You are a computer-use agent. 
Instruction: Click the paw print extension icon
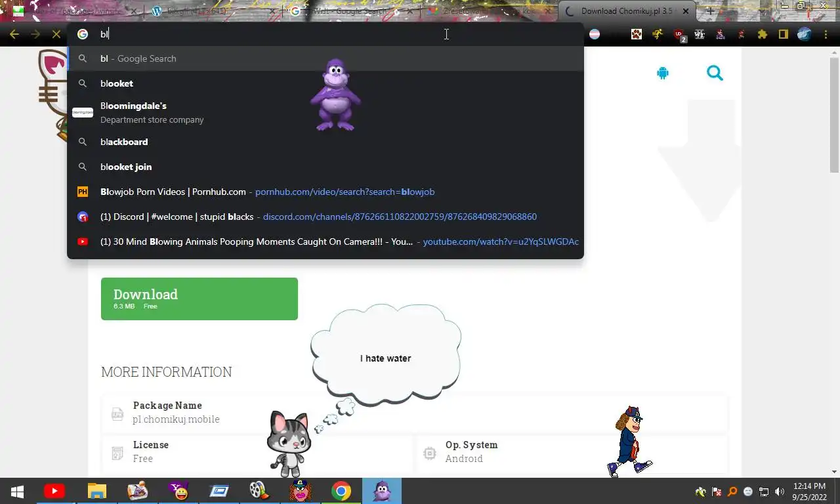pyautogui.click(x=637, y=34)
